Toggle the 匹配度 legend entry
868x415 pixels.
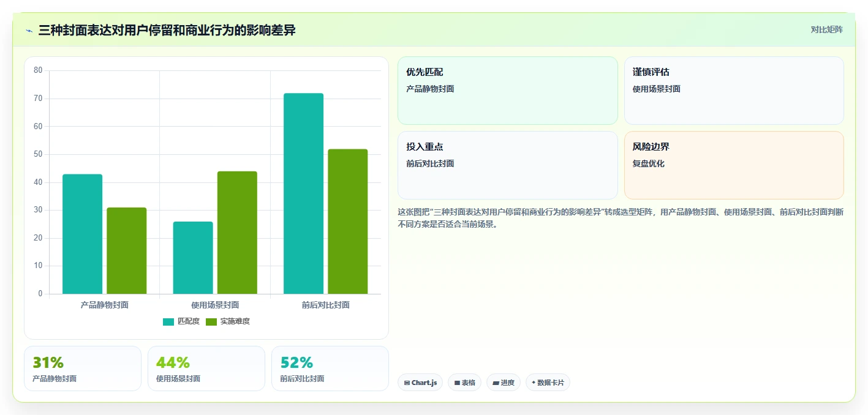coord(181,321)
